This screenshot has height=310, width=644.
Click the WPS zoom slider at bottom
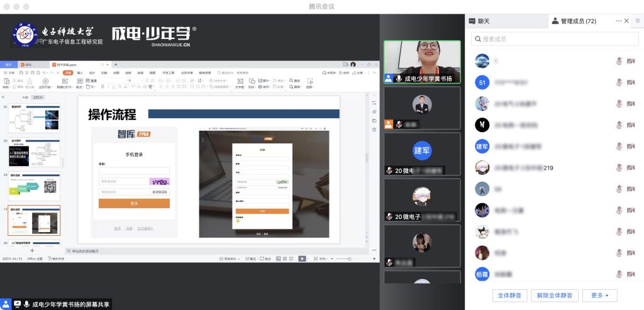[350, 258]
